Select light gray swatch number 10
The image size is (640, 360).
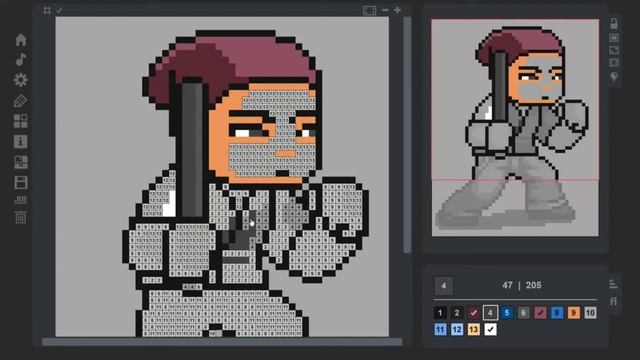pyautogui.click(x=591, y=313)
